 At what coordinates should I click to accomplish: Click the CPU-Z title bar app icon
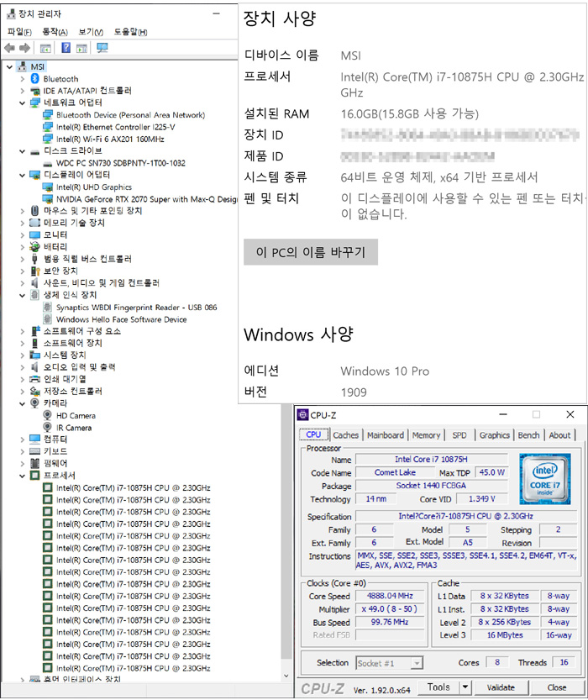click(x=302, y=415)
